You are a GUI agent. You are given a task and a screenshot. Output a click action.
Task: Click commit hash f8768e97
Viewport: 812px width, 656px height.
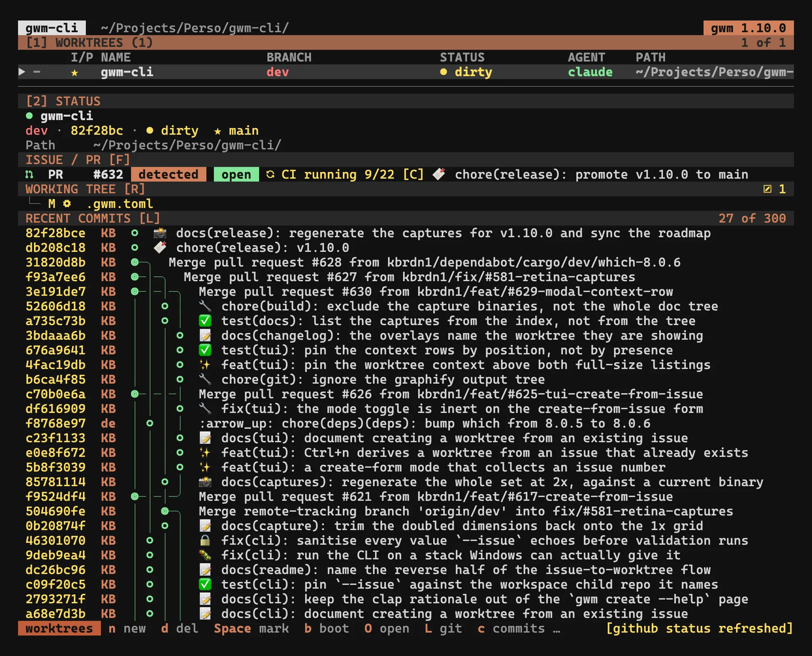[x=55, y=424]
